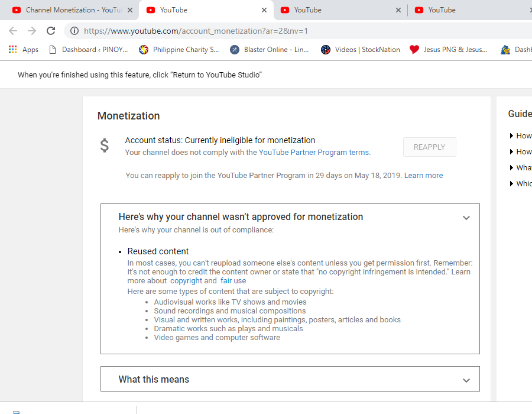Click the browser Back arrow
Screen dimensions: 532x414
point(13,31)
